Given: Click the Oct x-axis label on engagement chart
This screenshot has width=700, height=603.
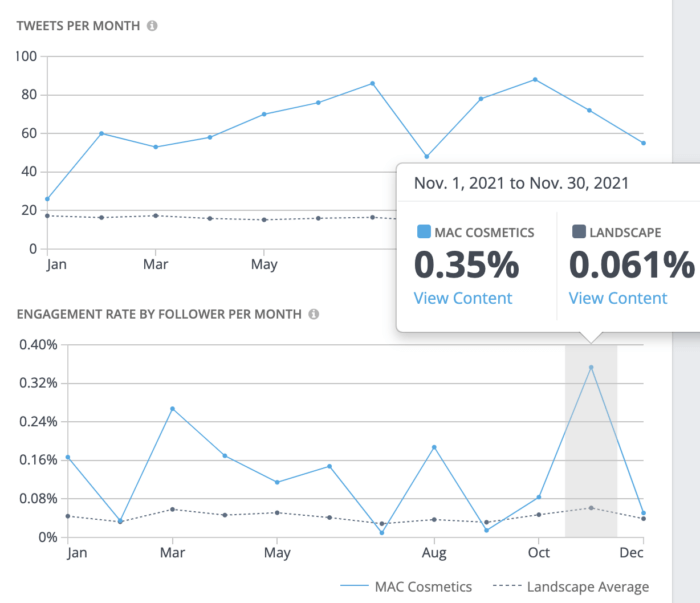Looking at the screenshot, I should [539, 553].
